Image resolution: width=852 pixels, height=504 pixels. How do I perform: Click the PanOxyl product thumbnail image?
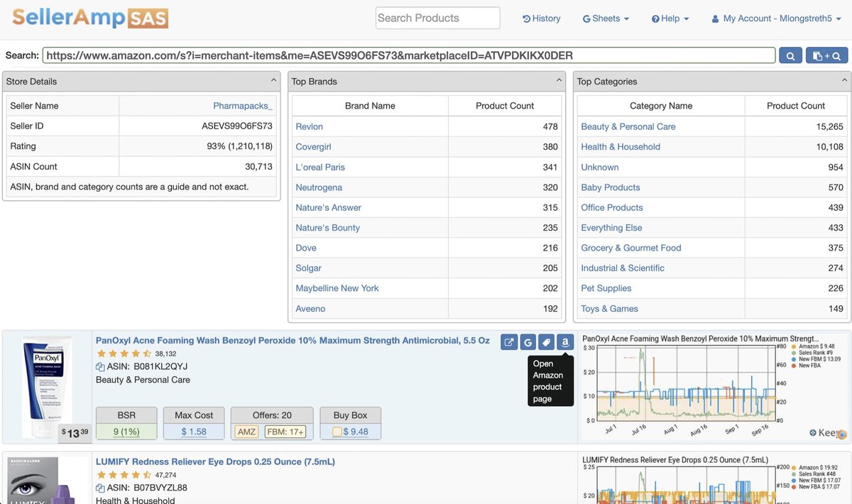pyautogui.click(x=47, y=388)
